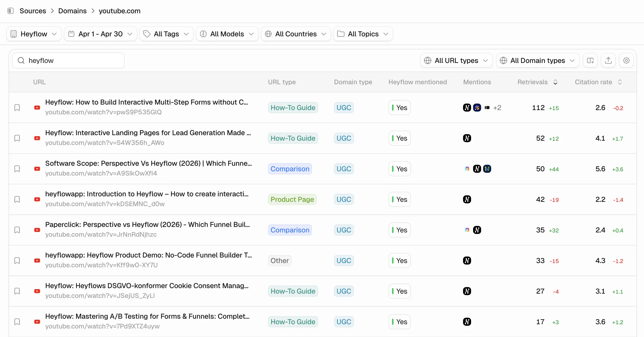Click How-To Guide tag in Cookie Consent row

click(293, 291)
